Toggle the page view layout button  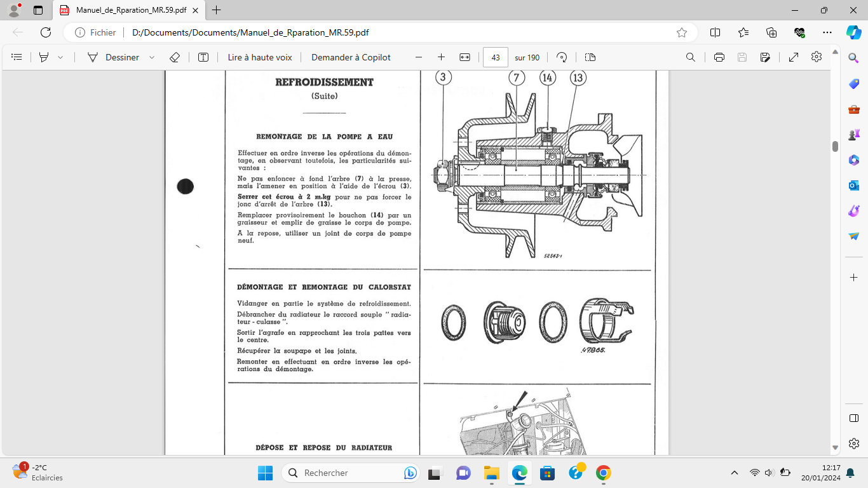[x=590, y=57]
